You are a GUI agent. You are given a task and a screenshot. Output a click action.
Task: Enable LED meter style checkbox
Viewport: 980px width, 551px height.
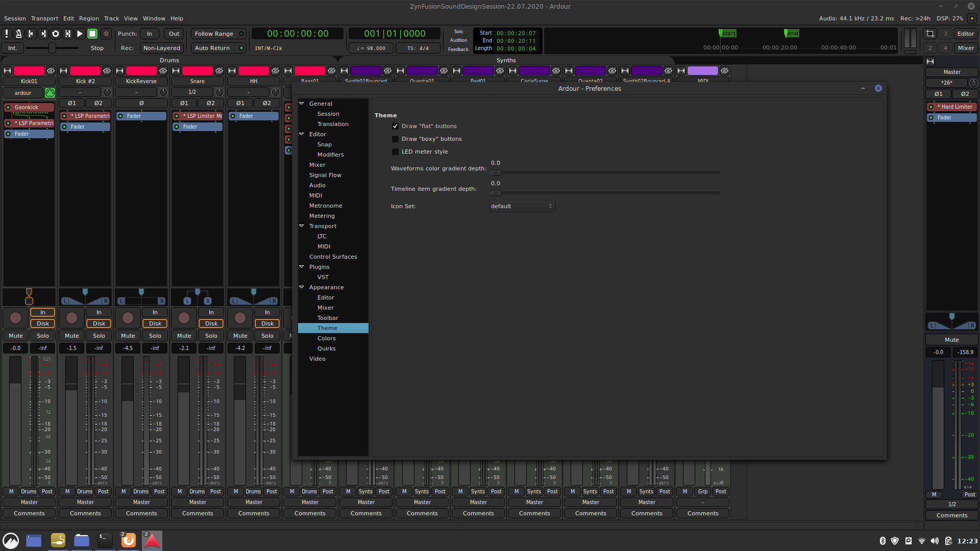tap(395, 152)
